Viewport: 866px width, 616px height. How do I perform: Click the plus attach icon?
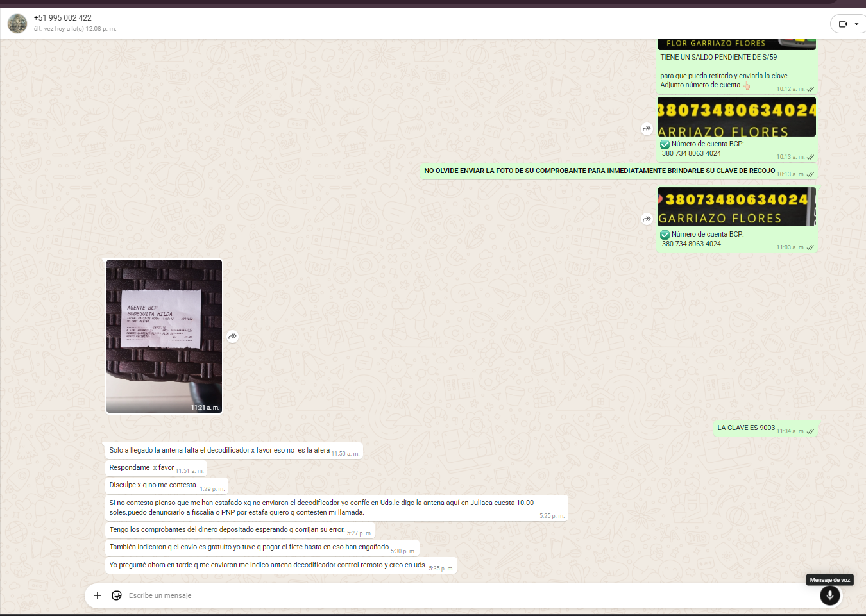[x=98, y=595]
